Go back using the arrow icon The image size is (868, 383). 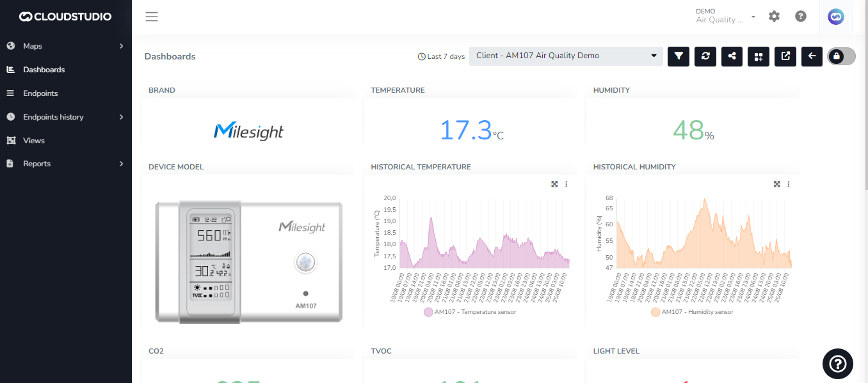(812, 56)
